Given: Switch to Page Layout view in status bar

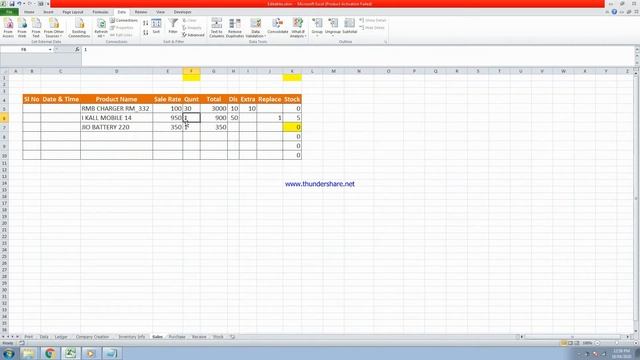Looking at the screenshot, I should [570, 343].
